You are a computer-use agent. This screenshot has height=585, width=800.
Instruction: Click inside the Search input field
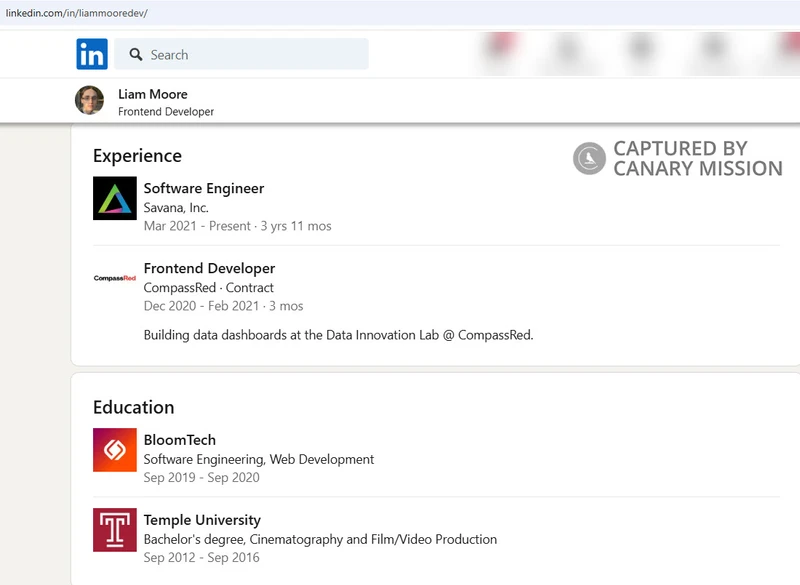tap(250, 55)
